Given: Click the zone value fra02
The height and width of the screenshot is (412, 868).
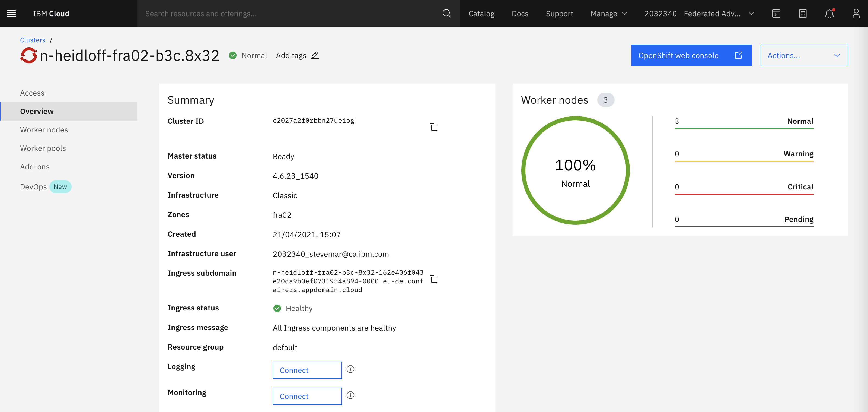Looking at the screenshot, I should coord(282,215).
